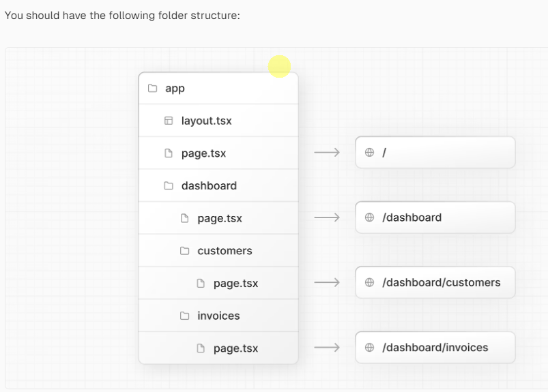
Task: Click the dashboard folder icon
Action: (x=168, y=186)
